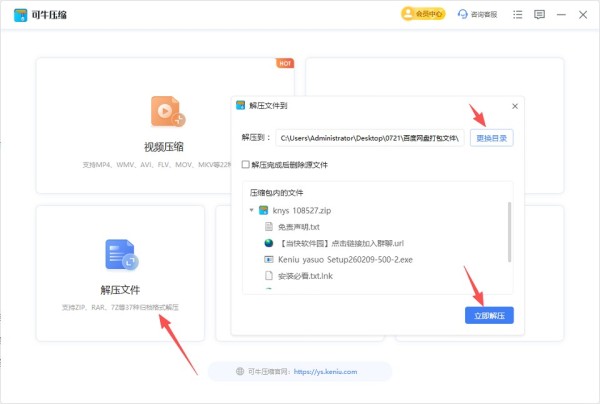
Task: Click the 解压文件 extract files icon
Action: pos(122,254)
